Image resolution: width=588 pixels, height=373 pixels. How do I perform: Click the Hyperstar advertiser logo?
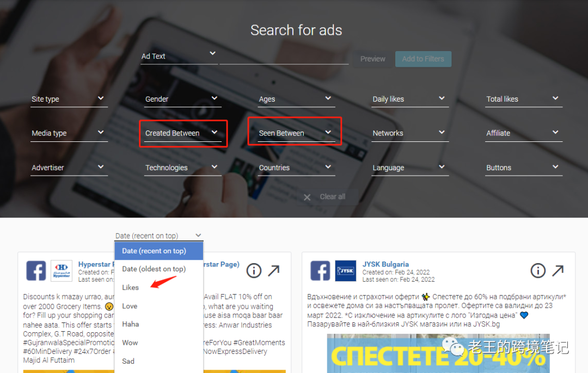[x=62, y=270]
